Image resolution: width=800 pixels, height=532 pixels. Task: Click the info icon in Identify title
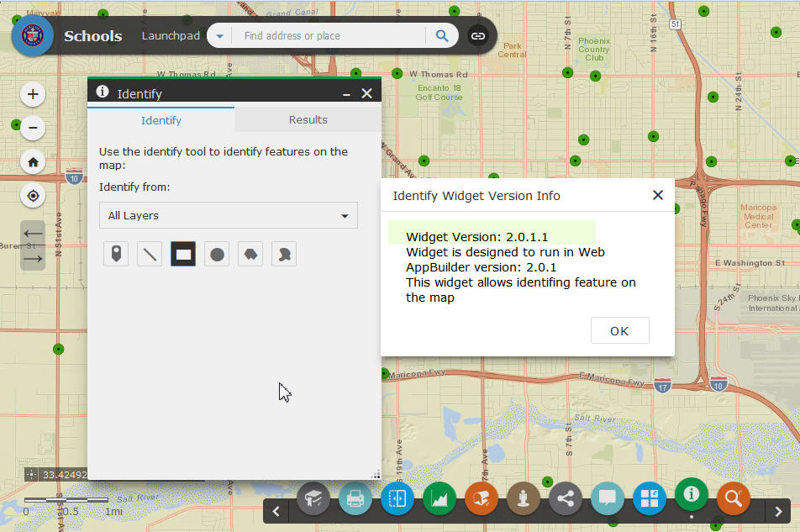(103, 92)
